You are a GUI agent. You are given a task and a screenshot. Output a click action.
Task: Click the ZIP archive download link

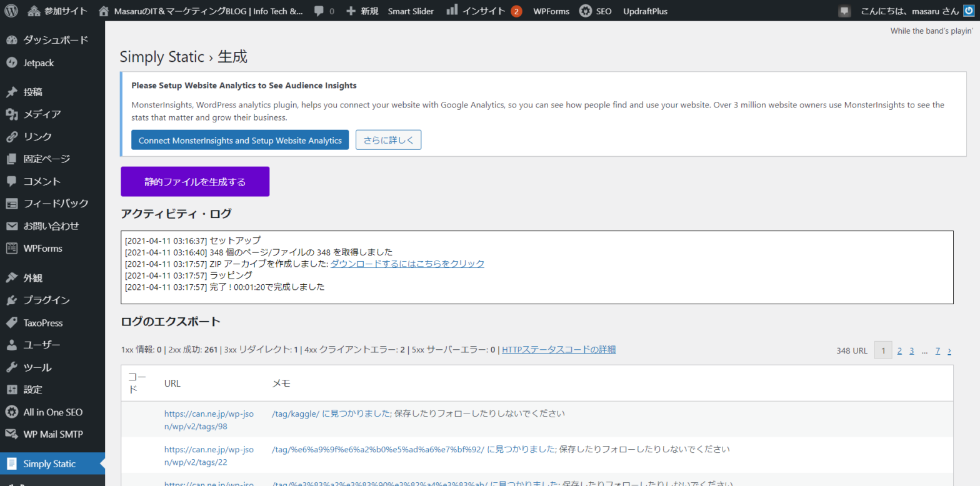click(407, 264)
